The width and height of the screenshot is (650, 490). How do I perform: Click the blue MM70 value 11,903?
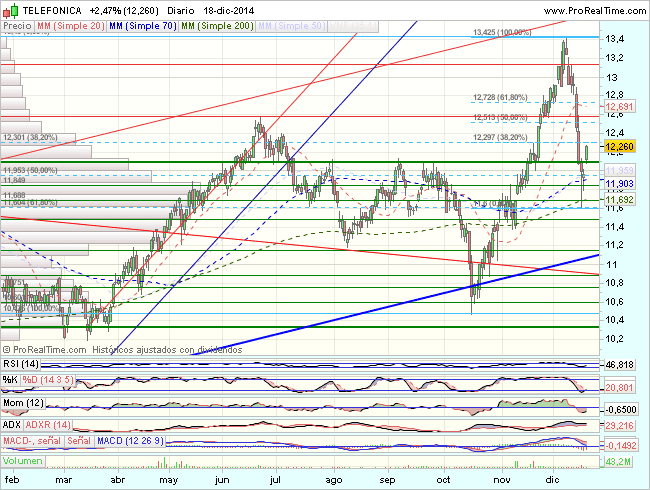click(x=619, y=184)
